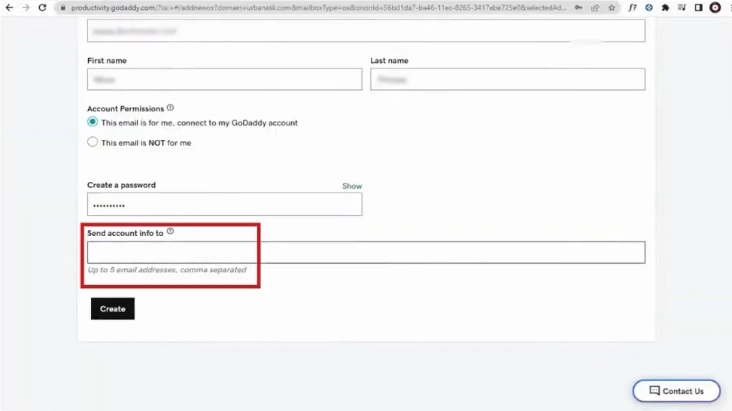Click the share page icon in the address bar
Viewport: 732px width, 411px height.
pos(595,7)
